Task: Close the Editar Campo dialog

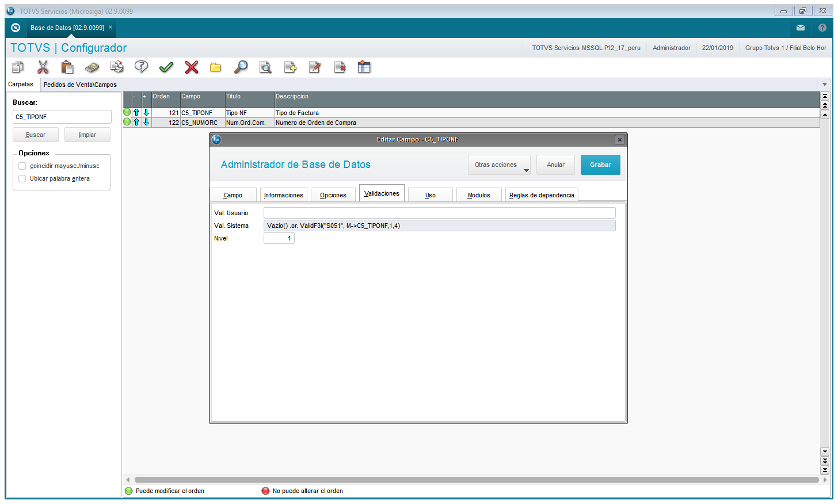Action: pyautogui.click(x=620, y=140)
